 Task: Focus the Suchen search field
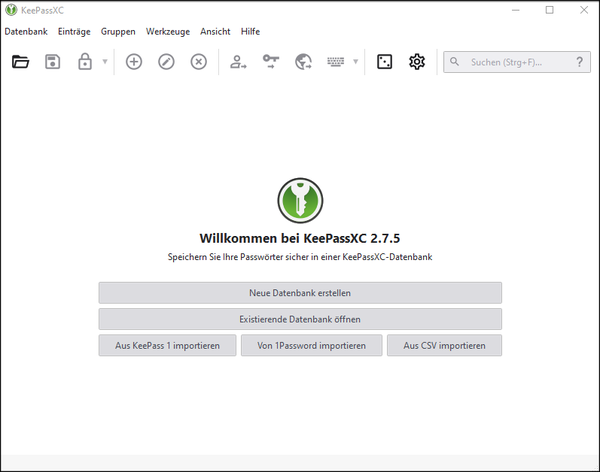coord(517,62)
